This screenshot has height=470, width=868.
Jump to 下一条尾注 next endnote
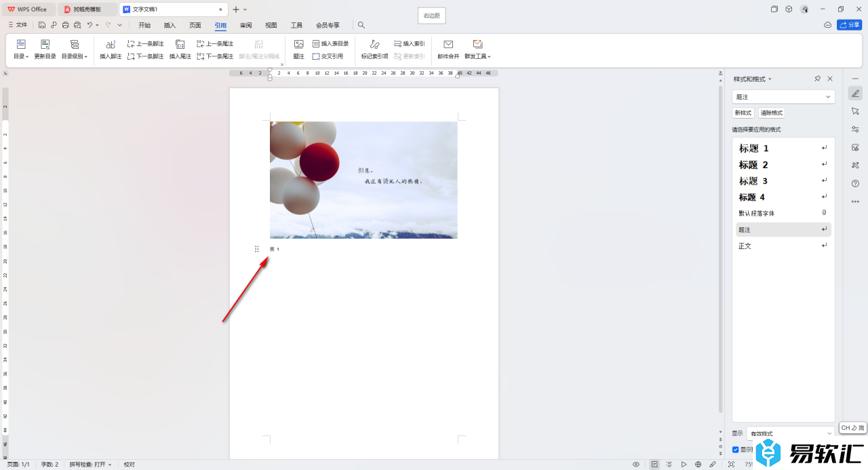pyautogui.click(x=215, y=56)
